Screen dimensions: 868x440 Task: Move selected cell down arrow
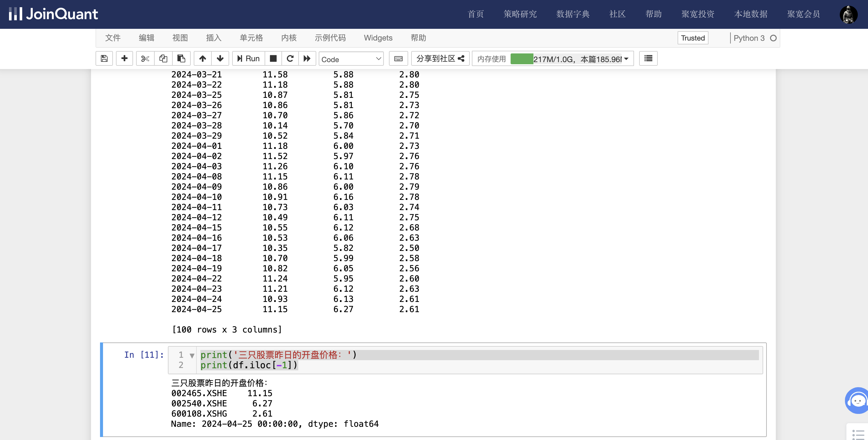pyautogui.click(x=220, y=59)
